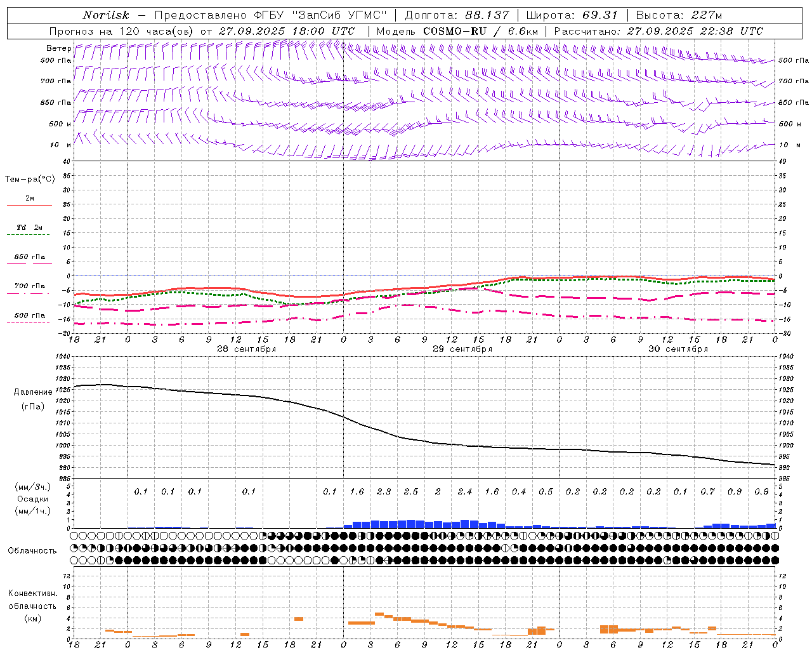Click the (мм/1ч.) precipitation unit label
This screenshot has height=650, width=812.
(33, 510)
